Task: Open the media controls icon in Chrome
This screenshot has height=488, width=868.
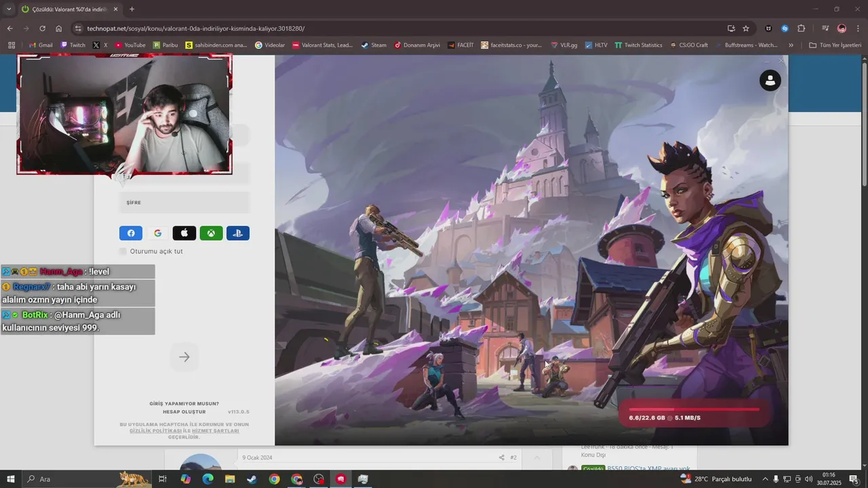Action: tap(825, 28)
